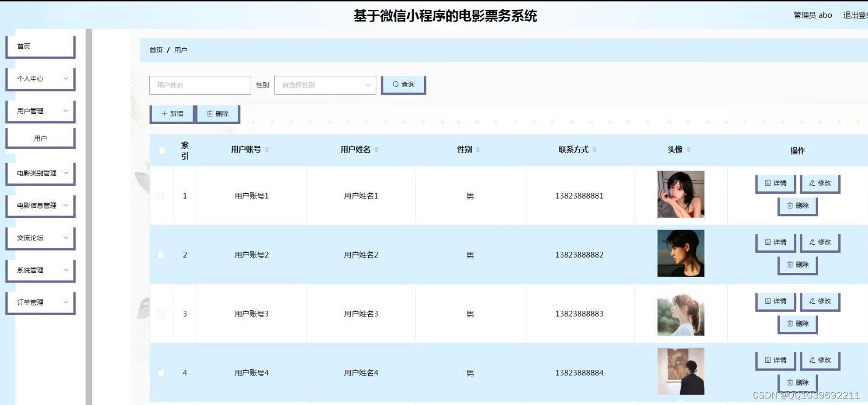Sort by the 用户姓名 column sort icon
868x405 pixels.
pyautogui.click(x=376, y=150)
